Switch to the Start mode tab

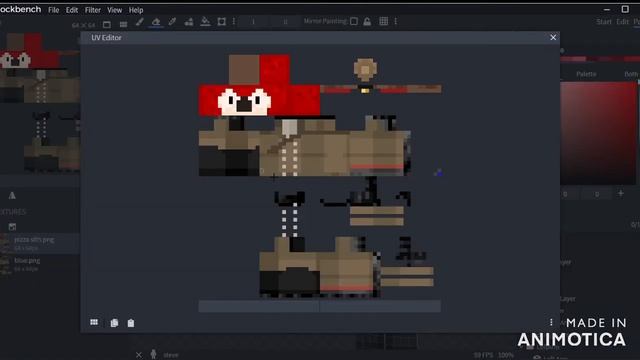pyautogui.click(x=604, y=22)
